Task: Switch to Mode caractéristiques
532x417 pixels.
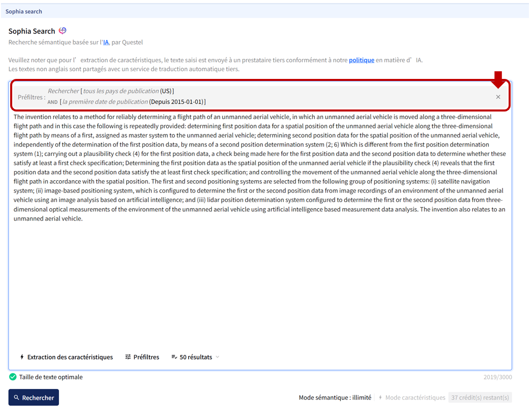Action: (x=411, y=398)
